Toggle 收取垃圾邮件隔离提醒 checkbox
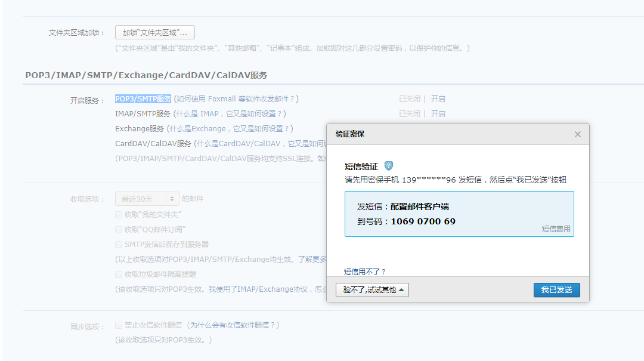The width and height of the screenshot is (644, 361). 119,274
